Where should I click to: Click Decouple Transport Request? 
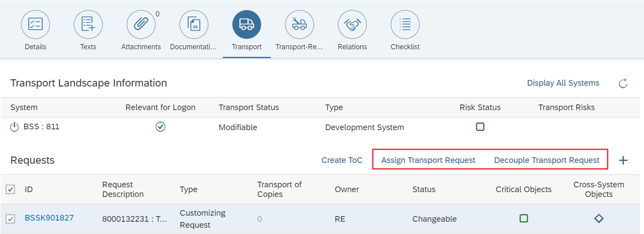pos(547,160)
